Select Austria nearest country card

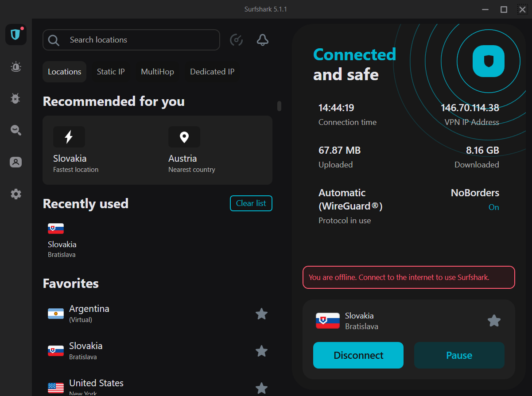(191, 151)
